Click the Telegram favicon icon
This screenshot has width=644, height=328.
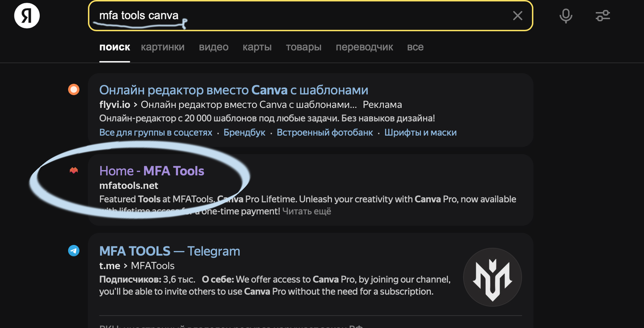74,251
